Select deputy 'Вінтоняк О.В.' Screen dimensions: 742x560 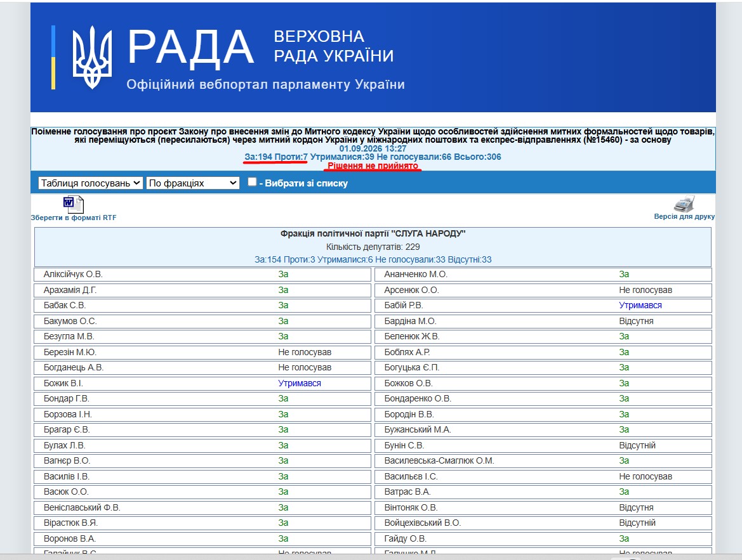(411, 507)
